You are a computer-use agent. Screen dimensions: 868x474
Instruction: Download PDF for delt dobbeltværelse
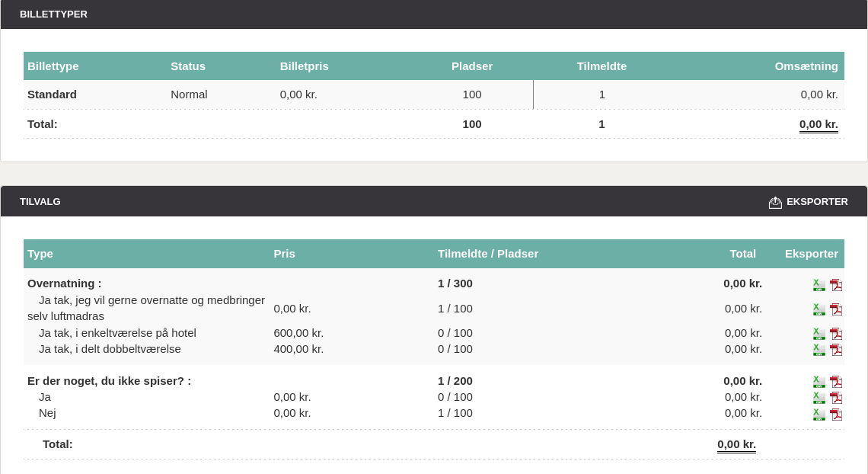(x=836, y=350)
